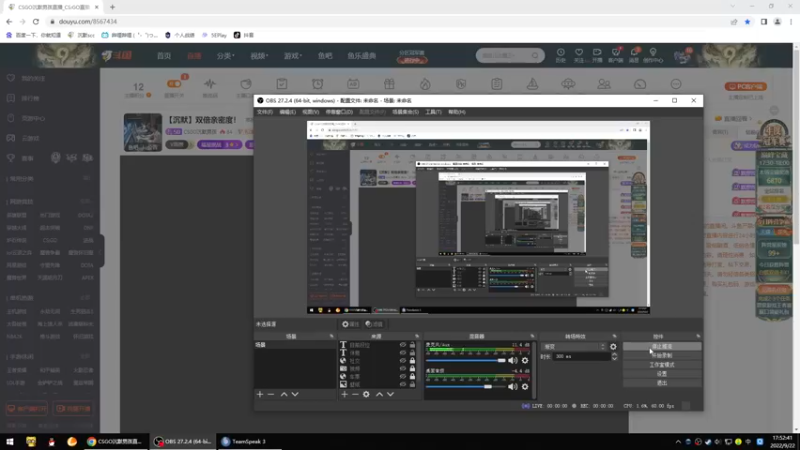
Task: Open Douyu 分类 category dropdown nav
Action: pos(226,56)
